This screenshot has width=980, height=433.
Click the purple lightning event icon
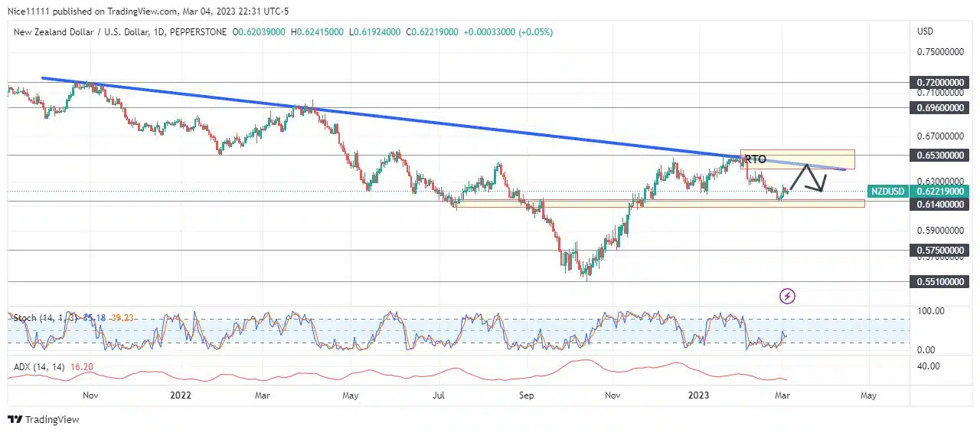coord(787,296)
